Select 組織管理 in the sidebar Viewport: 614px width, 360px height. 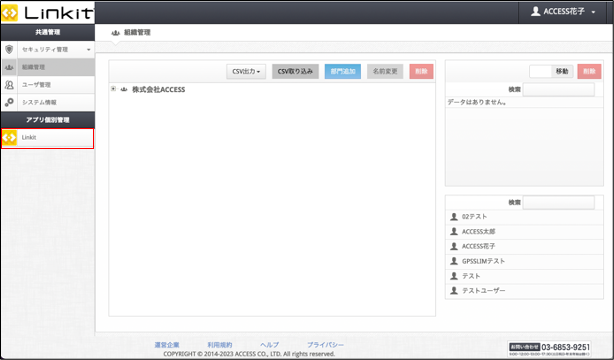pyautogui.click(x=48, y=67)
